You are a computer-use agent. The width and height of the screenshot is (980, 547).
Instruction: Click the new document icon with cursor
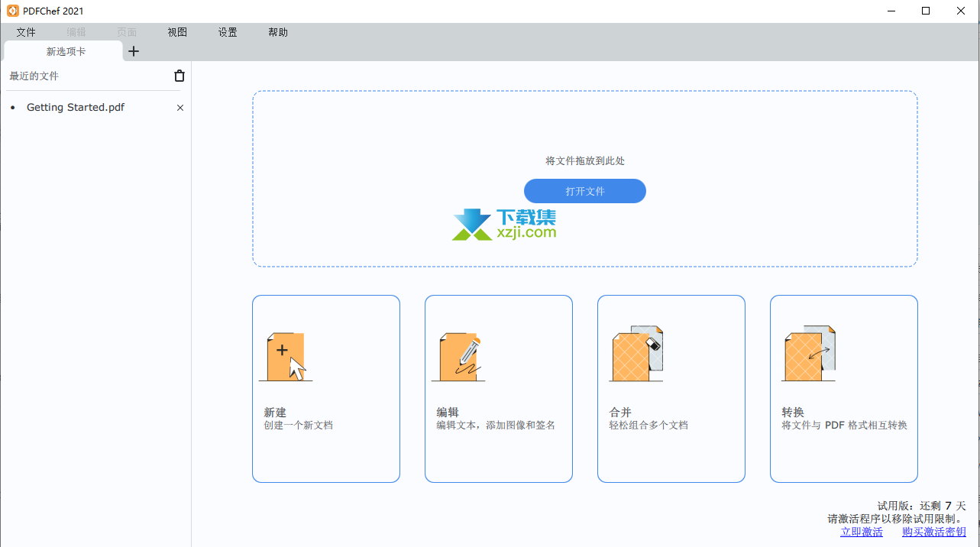pos(286,356)
